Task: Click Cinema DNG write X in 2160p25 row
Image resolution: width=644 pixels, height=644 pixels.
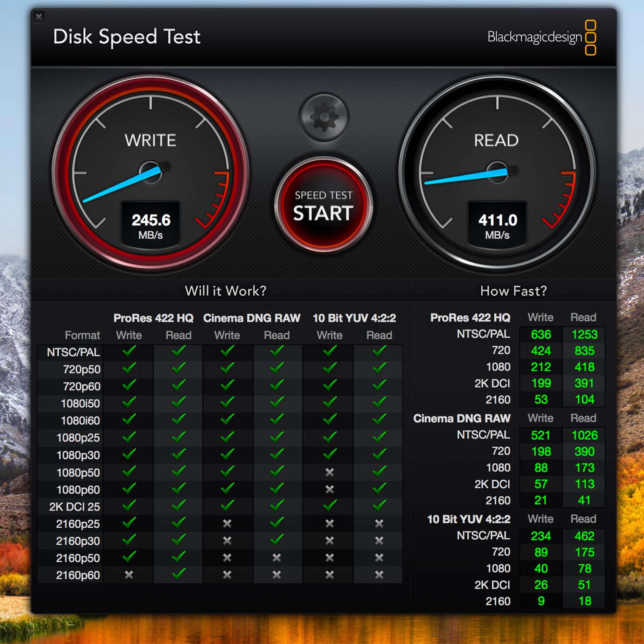Action: click(227, 523)
